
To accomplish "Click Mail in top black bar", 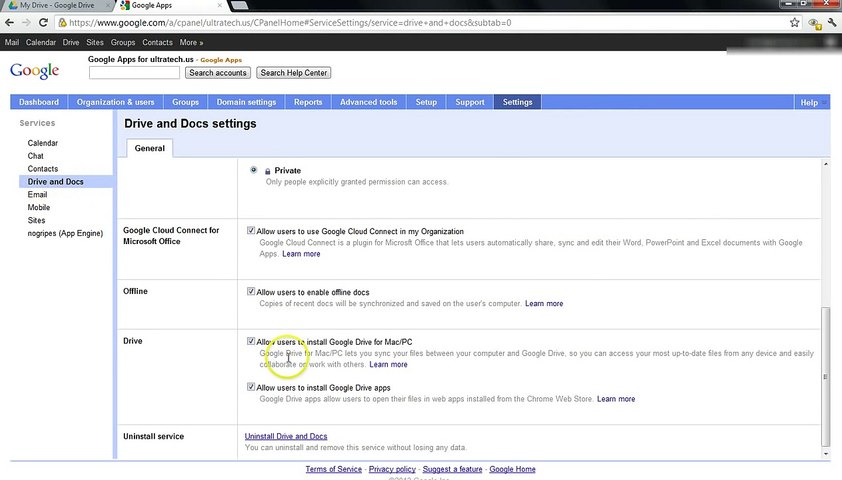I will (x=12, y=42).
